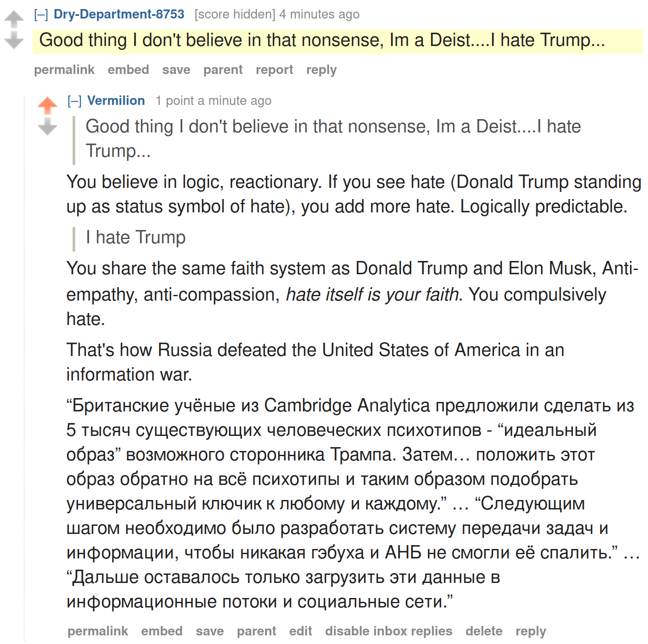Disable inbox replies on Vermilion's comment
This screenshot has height=644, width=648.
389,631
